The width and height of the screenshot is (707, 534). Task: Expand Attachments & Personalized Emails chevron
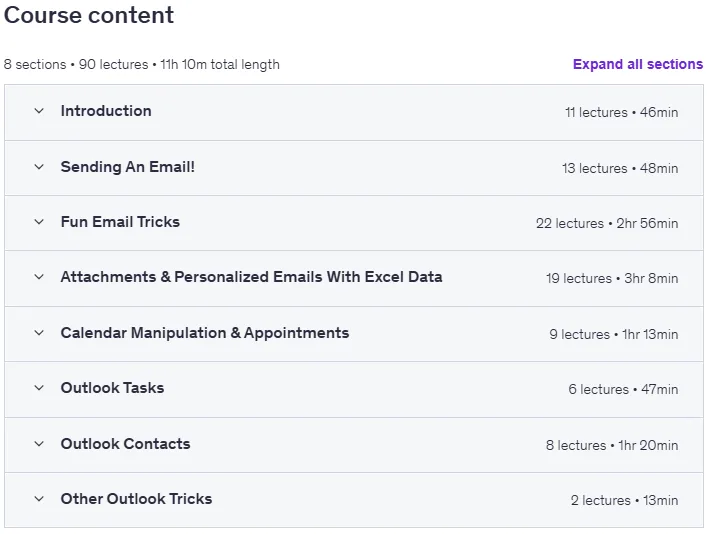coord(39,277)
